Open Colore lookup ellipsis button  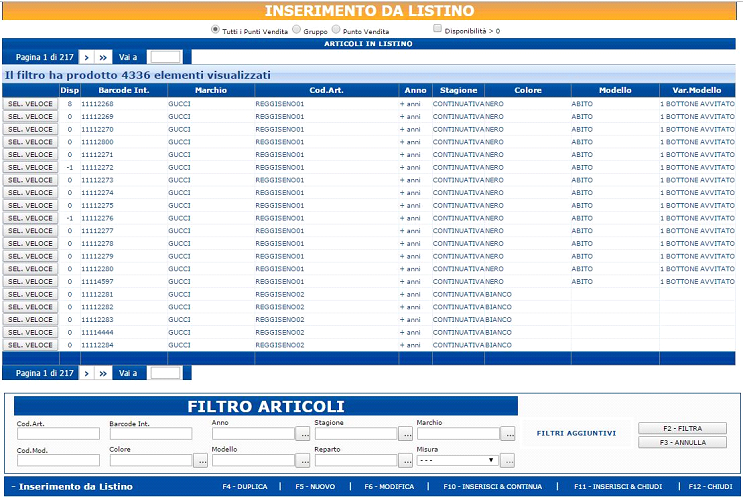[200, 460]
